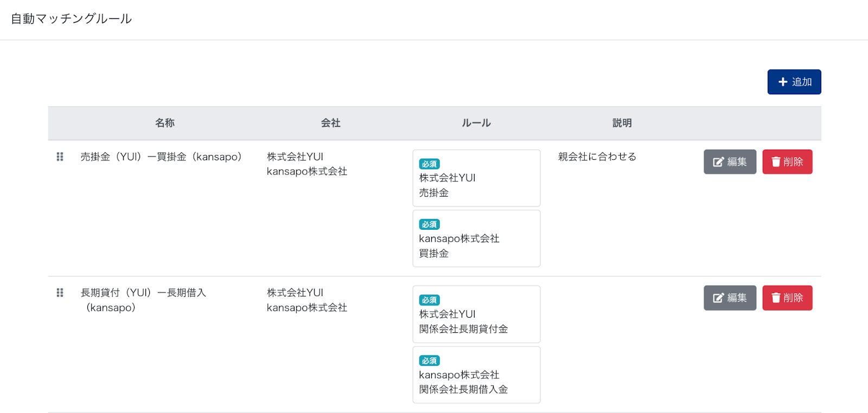Open the kansapo株式会社 買掛金 rule card
The width and height of the screenshot is (868, 413).
476,238
